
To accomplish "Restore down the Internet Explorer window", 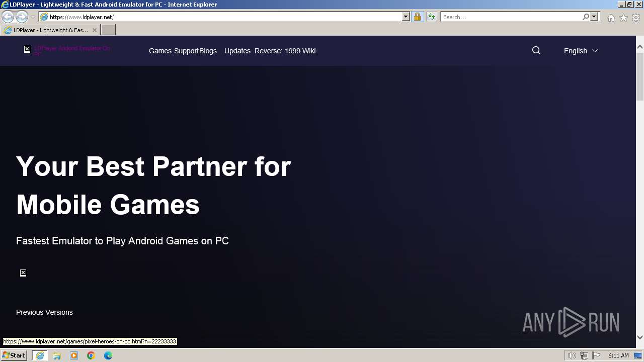I will [630, 4].
